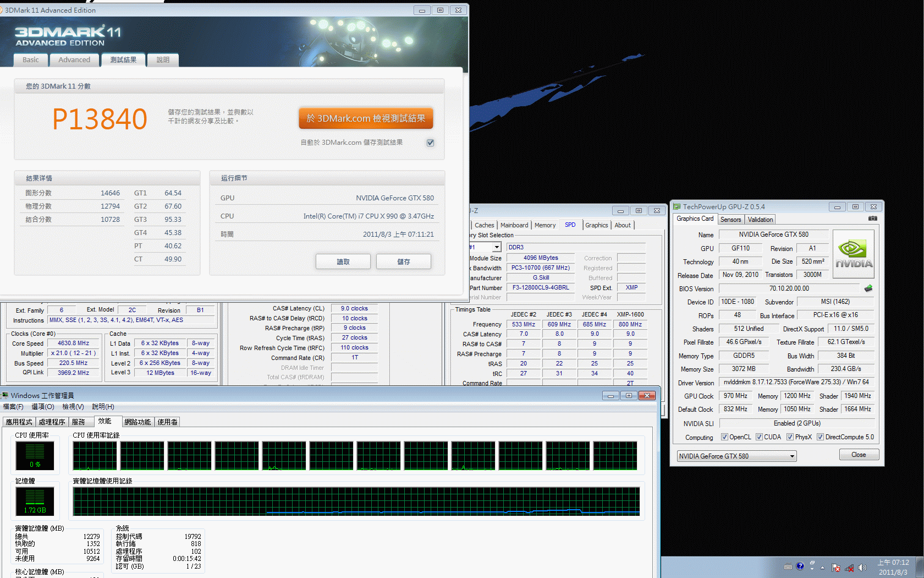
Task: Open the Validation tab in GPU-Z
Action: (760, 220)
